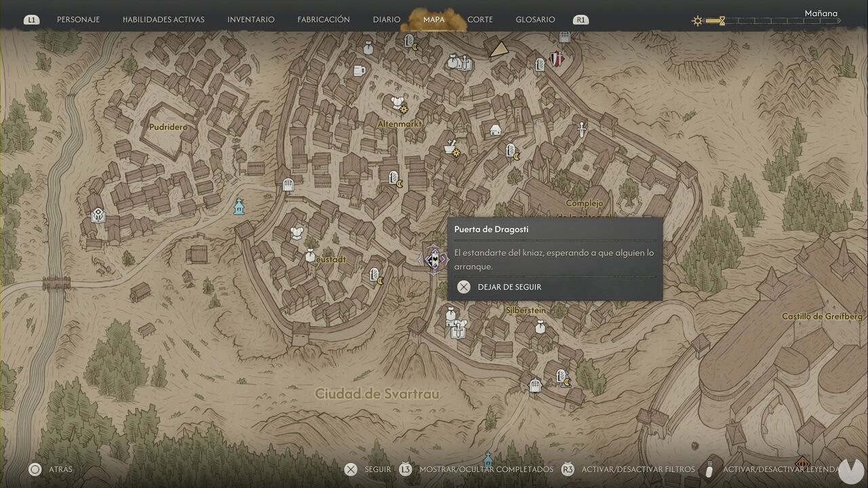Click the sun time-of-day icon
Viewport: 868px width, 488px height.
[x=697, y=21]
